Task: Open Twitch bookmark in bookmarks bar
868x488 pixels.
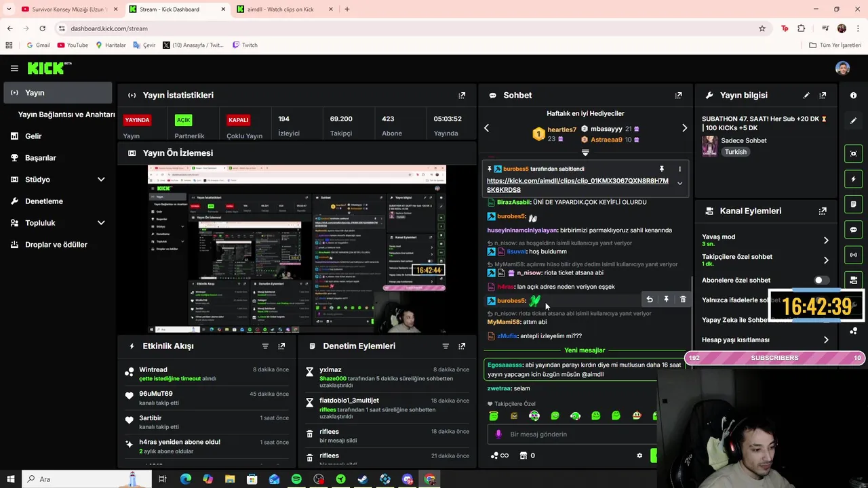Action: [245, 45]
